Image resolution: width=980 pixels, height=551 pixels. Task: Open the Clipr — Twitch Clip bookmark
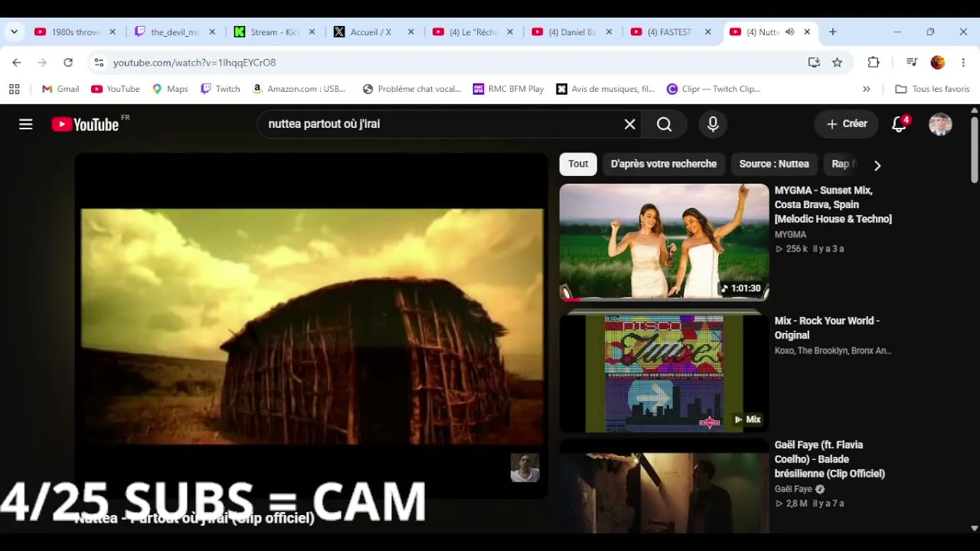click(714, 89)
